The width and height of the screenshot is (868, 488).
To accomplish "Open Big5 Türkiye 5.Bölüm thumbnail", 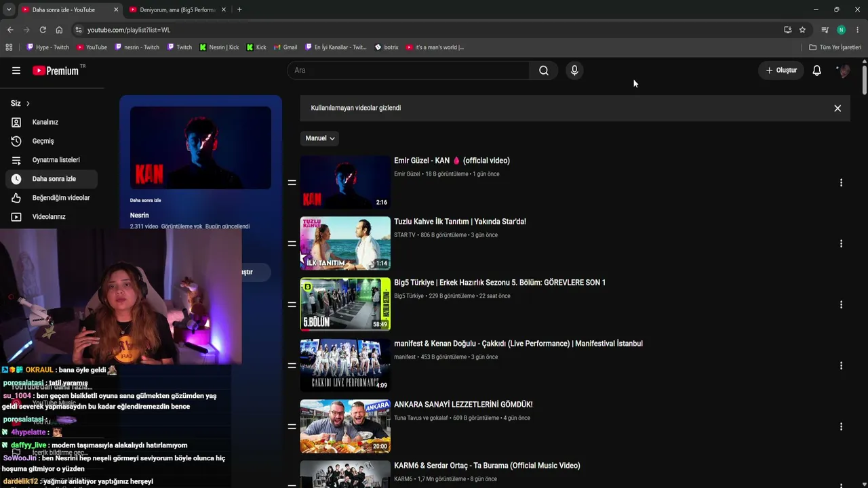I will (345, 304).
